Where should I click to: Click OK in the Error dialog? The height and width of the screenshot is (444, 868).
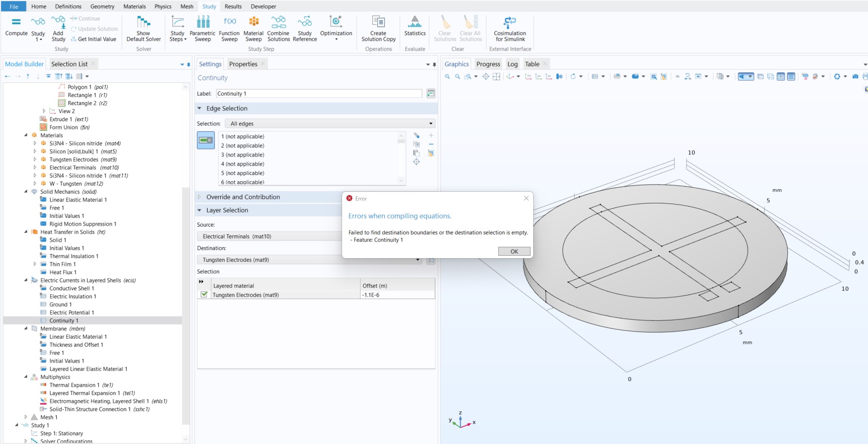(514, 251)
